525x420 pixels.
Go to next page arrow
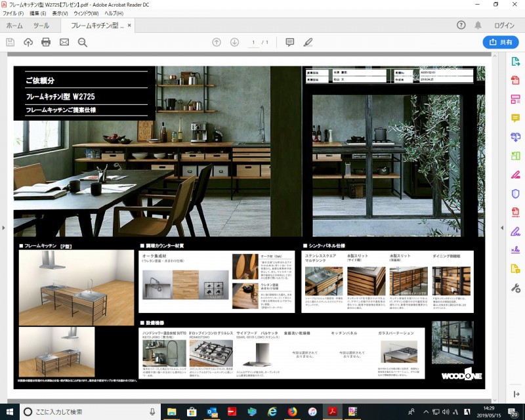[x=234, y=42]
